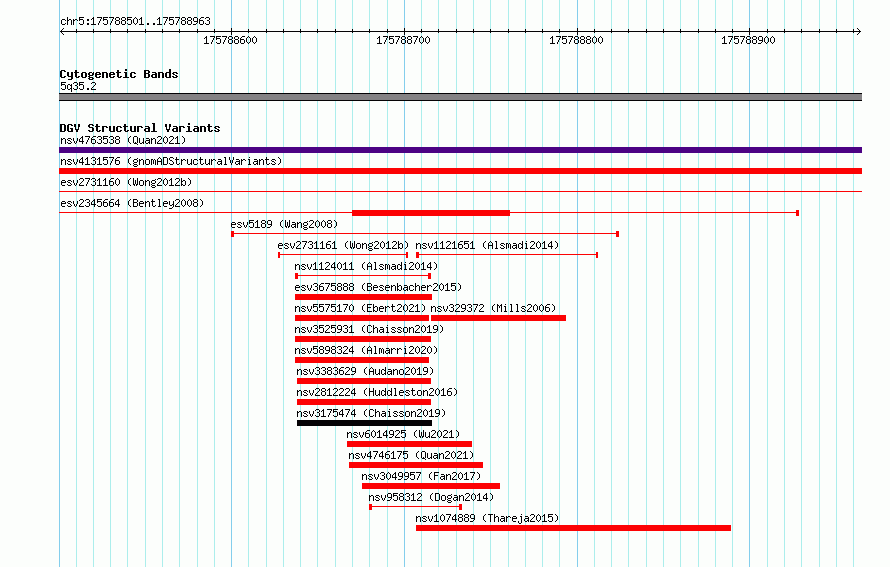Select the black nsv3175474 variant bar
The height and width of the screenshot is (567, 890).
coord(364,423)
